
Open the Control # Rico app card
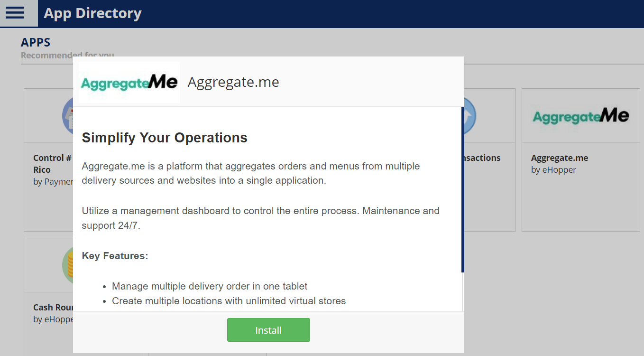[x=48, y=160]
